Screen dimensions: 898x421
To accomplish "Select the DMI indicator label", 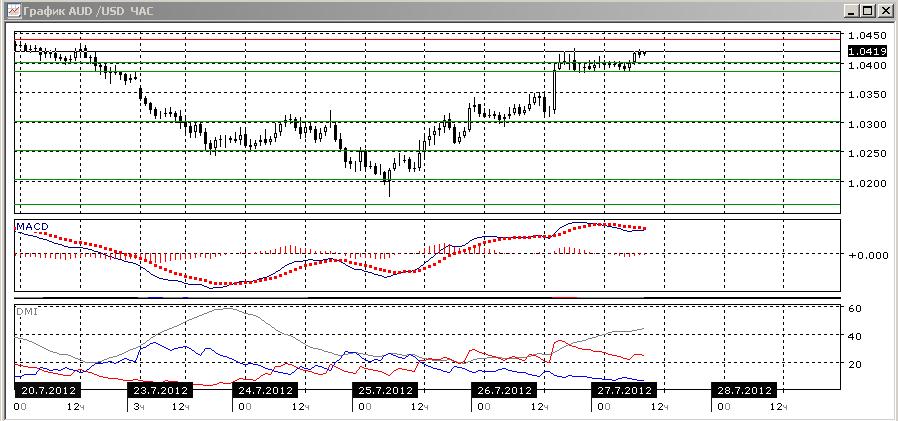I will click(x=27, y=310).
